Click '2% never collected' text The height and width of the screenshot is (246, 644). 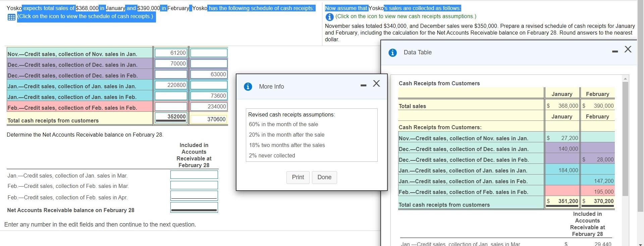point(272,155)
